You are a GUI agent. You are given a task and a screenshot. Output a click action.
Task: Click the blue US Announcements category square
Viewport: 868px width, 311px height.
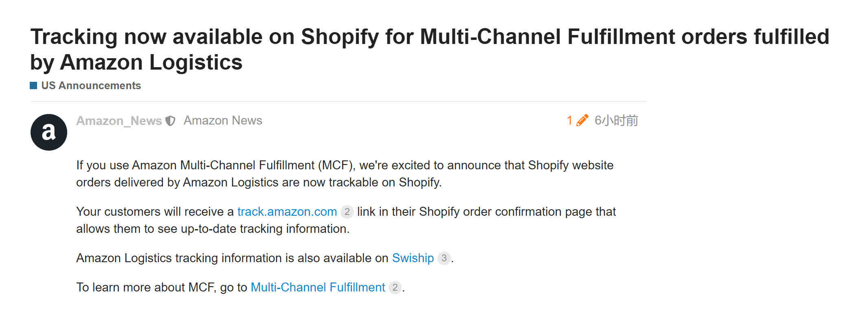click(x=33, y=85)
